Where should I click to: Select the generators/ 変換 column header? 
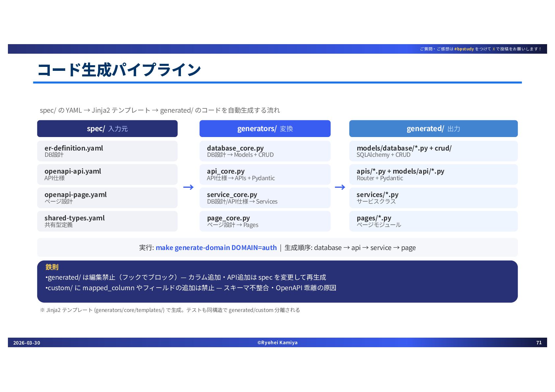pyautogui.click(x=265, y=128)
